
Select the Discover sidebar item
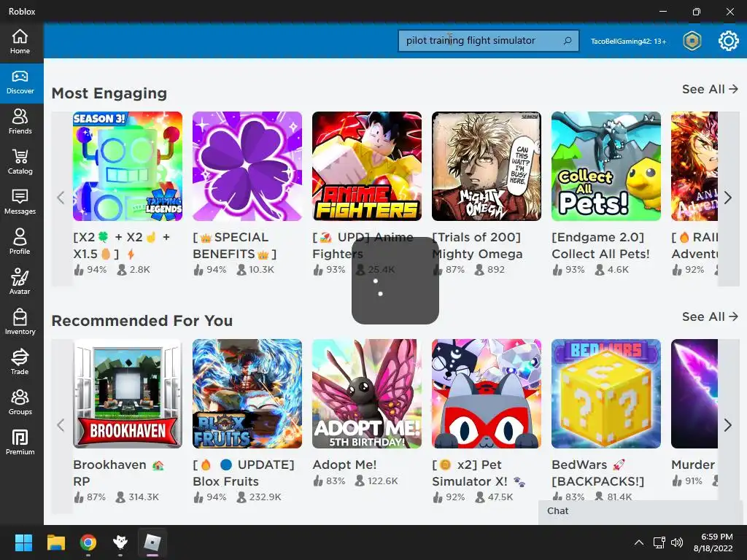coord(20,82)
